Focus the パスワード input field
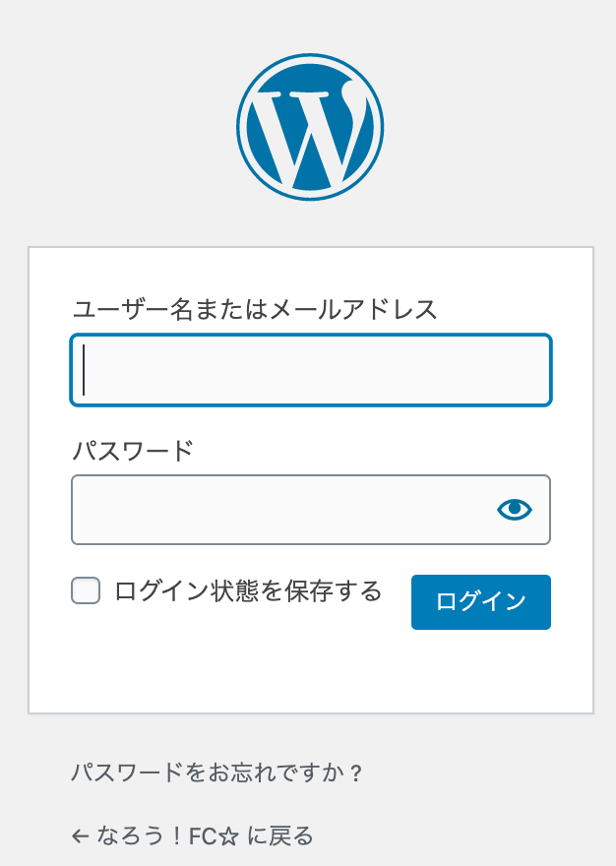 point(281,510)
